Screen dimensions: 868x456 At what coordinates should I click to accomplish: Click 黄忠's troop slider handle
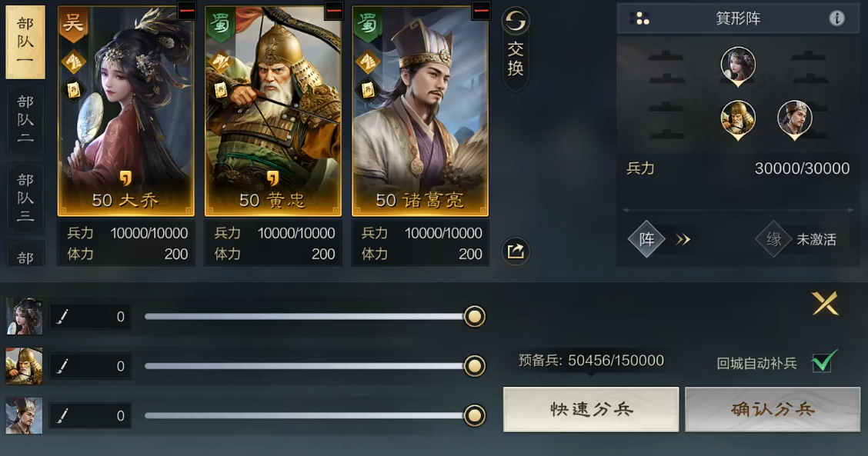pyautogui.click(x=475, y=366)
